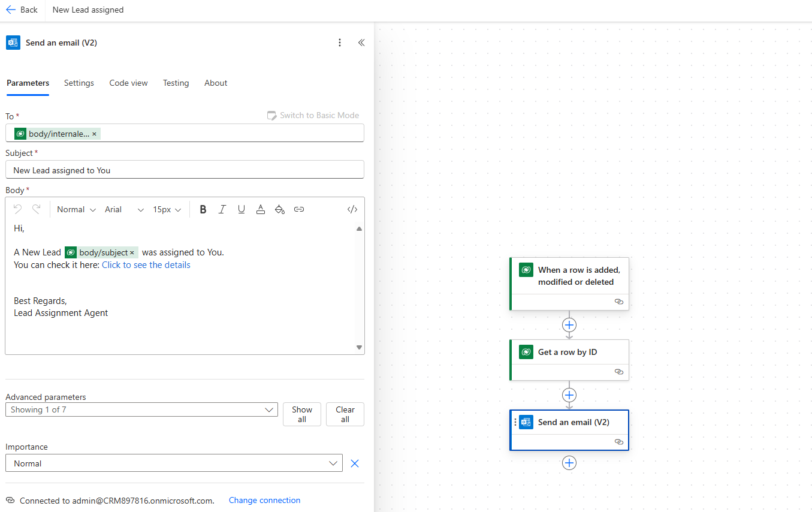This screenshot has height=512, width=812.
Task: Click the Dataverse icon on Get a row by ID
Action: pyautogui.click(x=526, y=352)
